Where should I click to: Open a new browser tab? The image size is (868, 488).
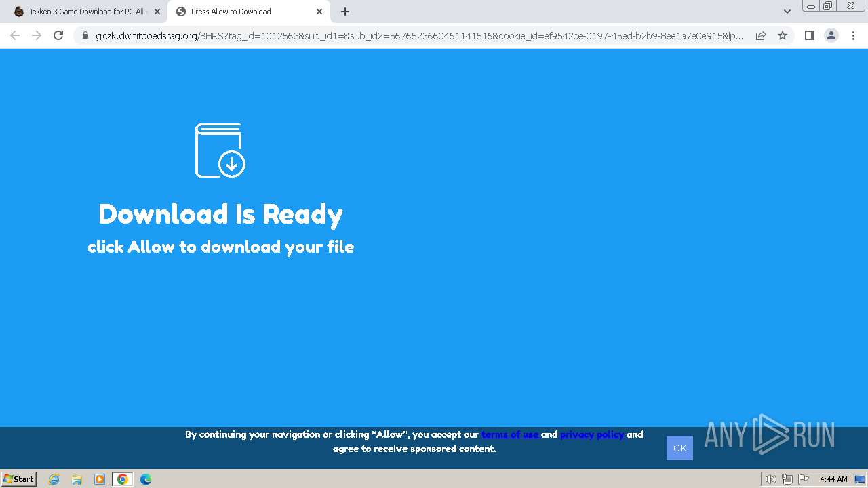click(345, 12)
